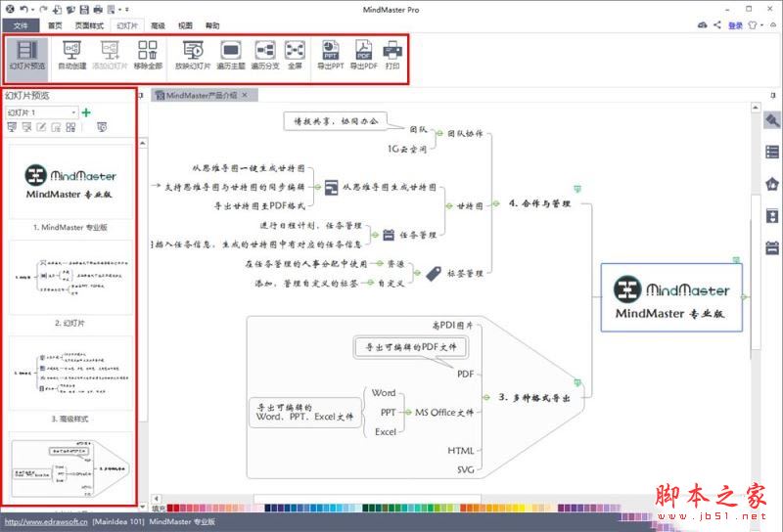
Task: Select slide thumbnail 3. 高级样式
Action: [70, 374]
